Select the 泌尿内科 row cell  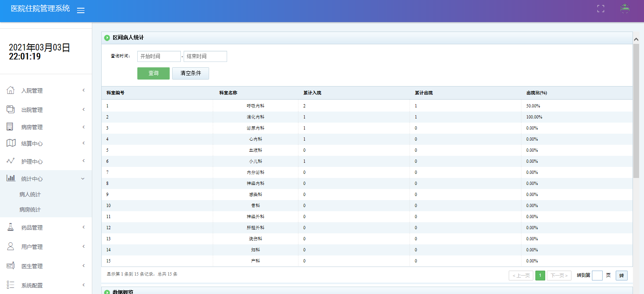pos(255,128)
